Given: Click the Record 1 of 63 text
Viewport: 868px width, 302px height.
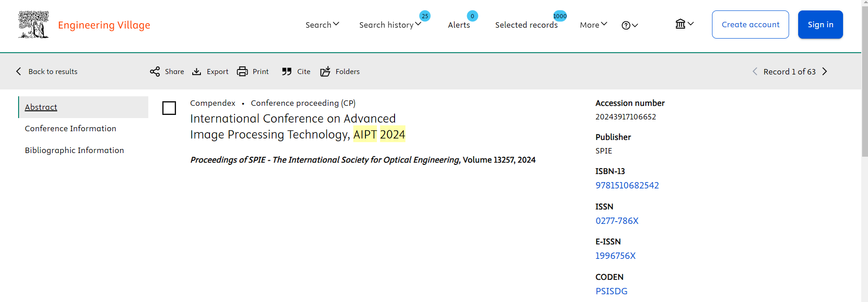Looking at the screenshot, I should point(790,71).
